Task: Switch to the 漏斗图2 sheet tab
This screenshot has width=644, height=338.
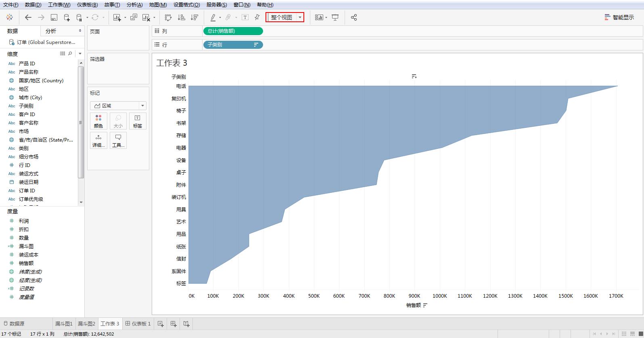Action: pos(86,323)
